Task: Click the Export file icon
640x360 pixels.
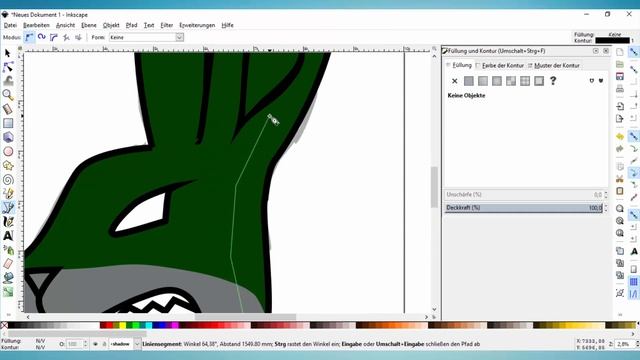Action: point(620,118)
